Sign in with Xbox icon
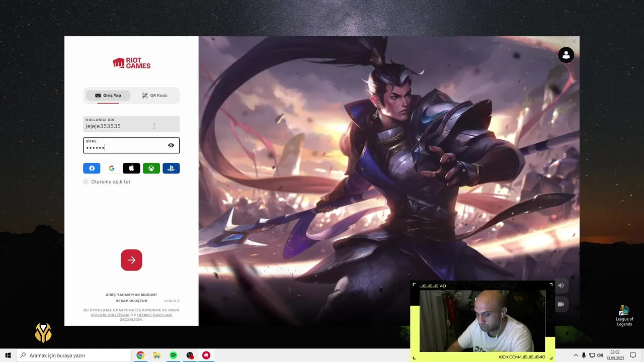Screen dimensions: 644x362 click(x=151, y=168)
